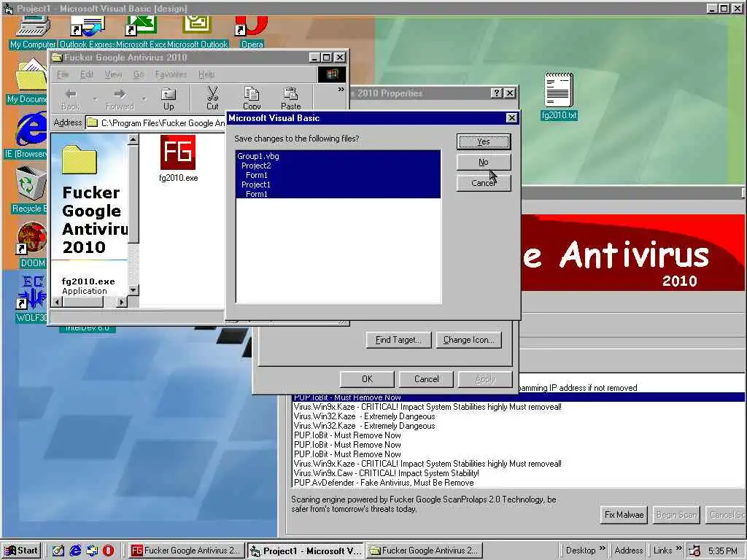The image size is (747, 560).
Task: Select Form1 under Project2 entry
Action: [x=338, y=175]
